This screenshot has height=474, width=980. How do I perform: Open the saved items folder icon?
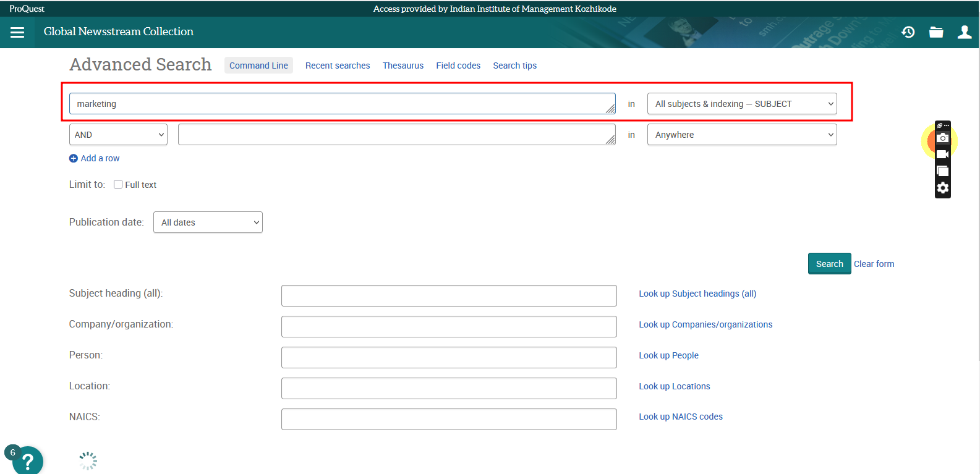(x=936, y=32)
